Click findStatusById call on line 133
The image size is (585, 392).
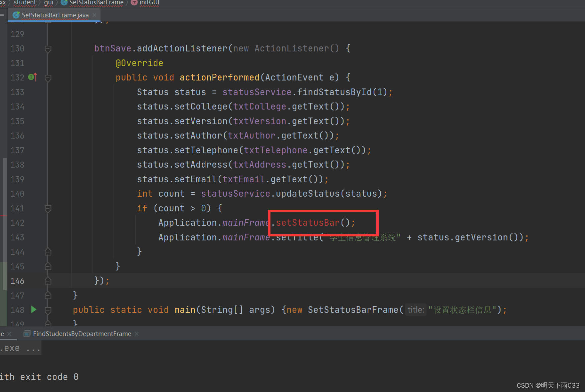click(x=334, y=92)
